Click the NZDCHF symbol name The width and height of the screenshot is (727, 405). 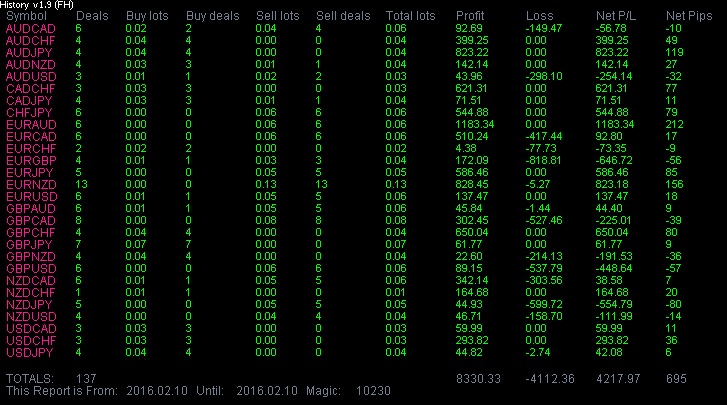pyautogui.click(x=31, y=293)
